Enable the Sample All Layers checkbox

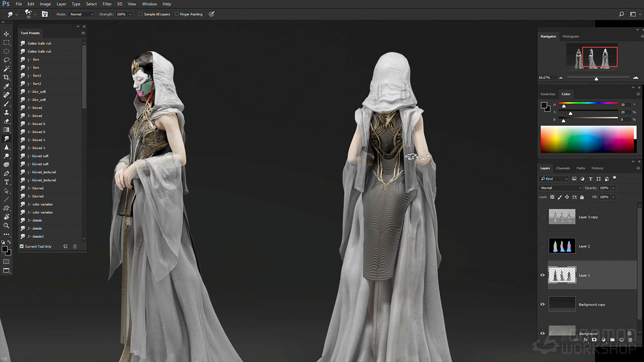(x=140, y=14)
